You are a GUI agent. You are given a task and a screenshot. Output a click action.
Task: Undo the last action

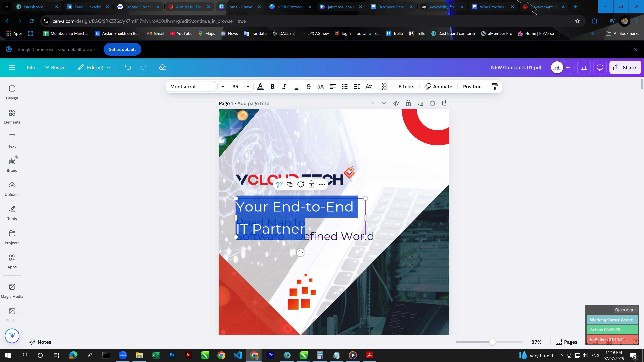128,67
